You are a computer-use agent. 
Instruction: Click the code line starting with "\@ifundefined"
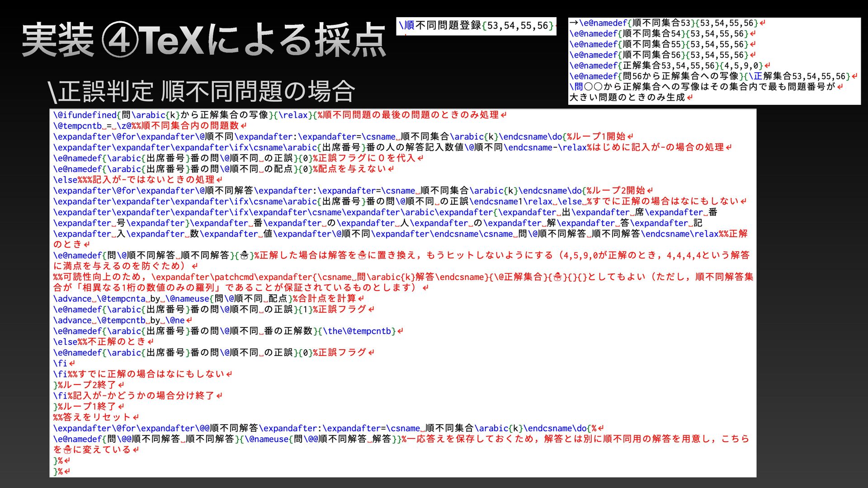(x=280, y=115)
